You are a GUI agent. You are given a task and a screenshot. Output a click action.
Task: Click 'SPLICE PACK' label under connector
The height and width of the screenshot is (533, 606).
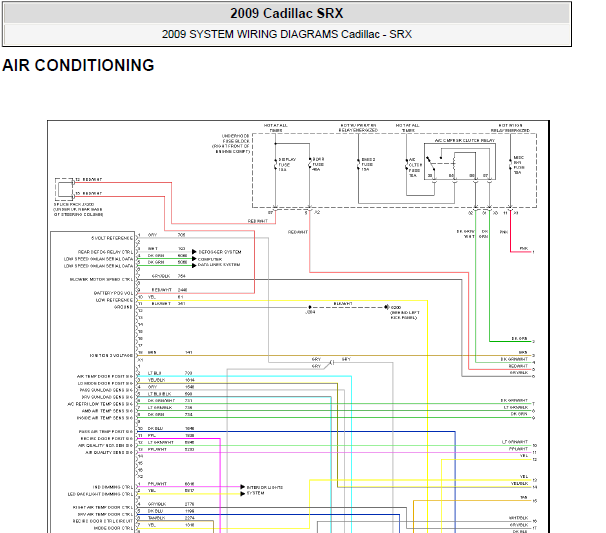click(78, 209)
